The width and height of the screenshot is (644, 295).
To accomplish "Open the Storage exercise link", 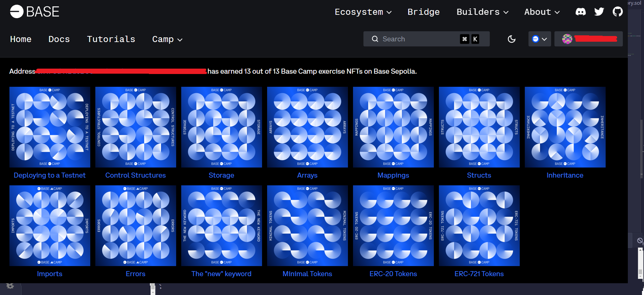I will coord(221,175).
